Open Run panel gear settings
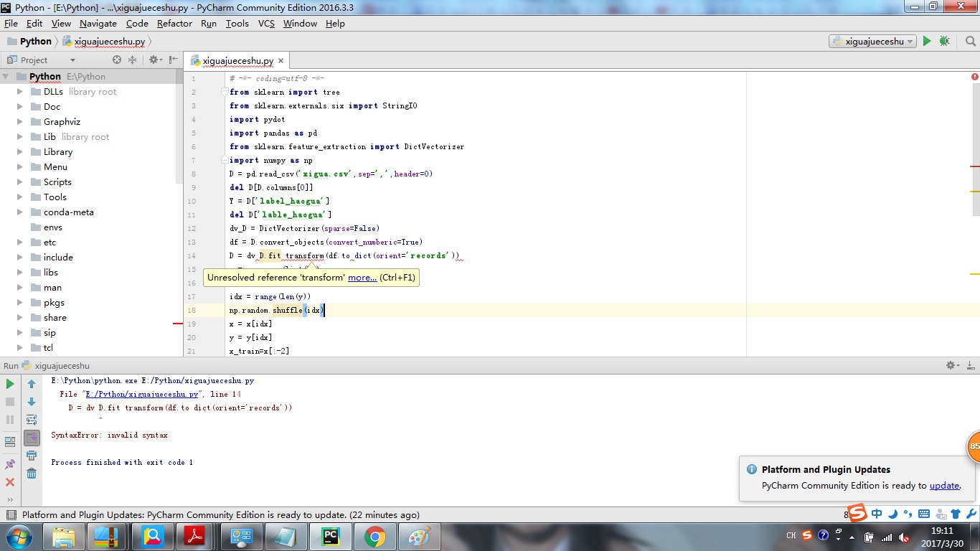 point(952,365)
